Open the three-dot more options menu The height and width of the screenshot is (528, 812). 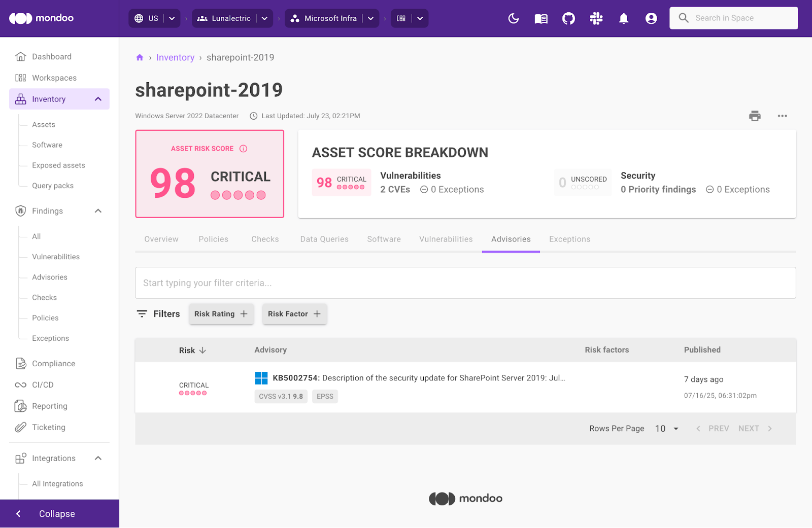pyautogui.click(x=782, y=116)
